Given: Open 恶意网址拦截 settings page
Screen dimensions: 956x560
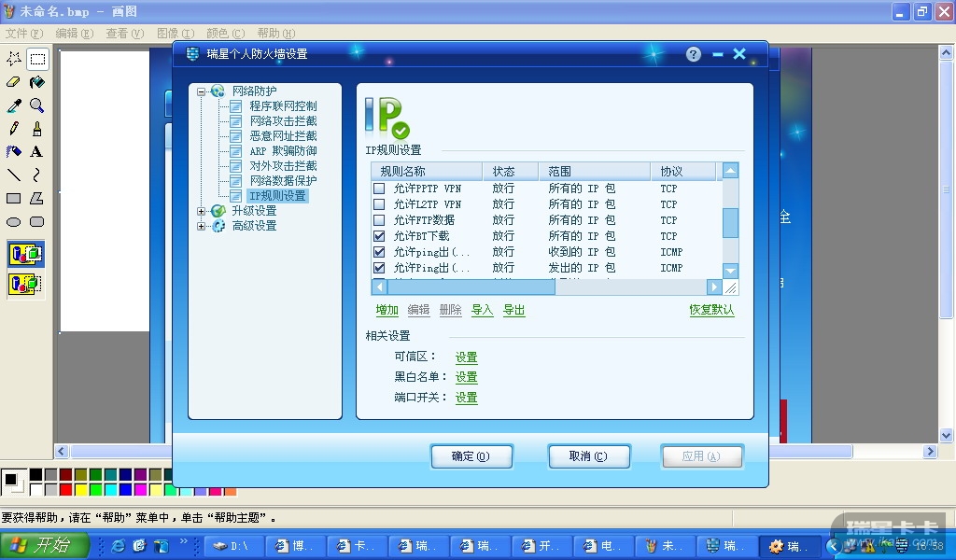Looking at the screenshot, I should point(283,136).
